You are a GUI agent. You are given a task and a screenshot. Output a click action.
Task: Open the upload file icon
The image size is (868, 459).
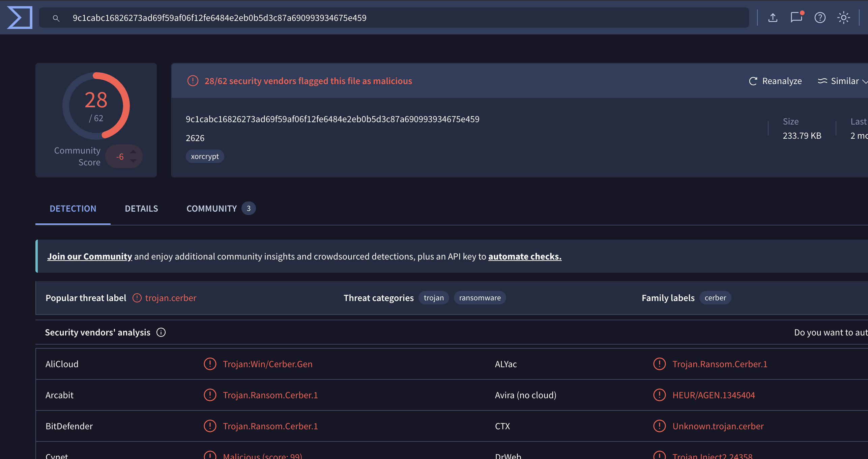pos(773,18)
